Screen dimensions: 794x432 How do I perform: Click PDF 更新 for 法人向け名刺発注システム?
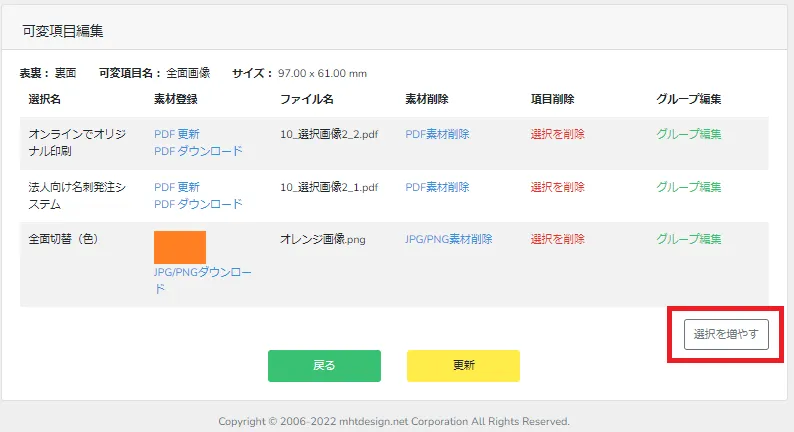point(176,187)
